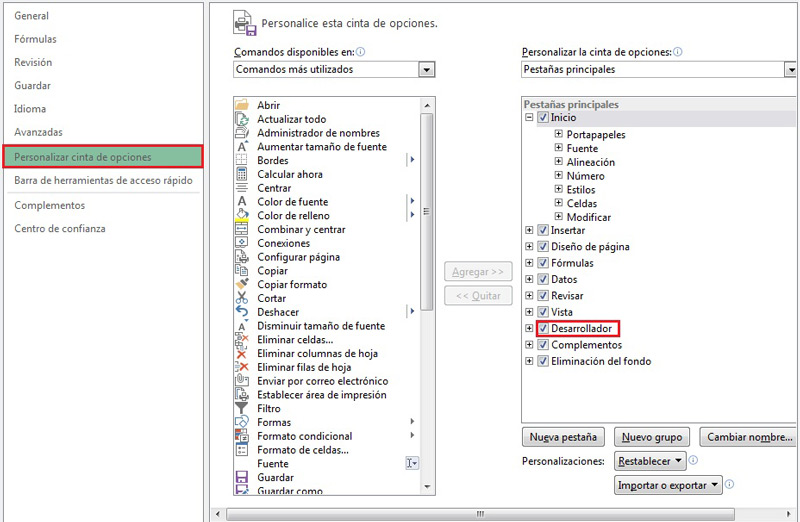
Task: Click the Eliminar columnas de hoja icon
Action: pyautogui.click(x=242, y=353)
